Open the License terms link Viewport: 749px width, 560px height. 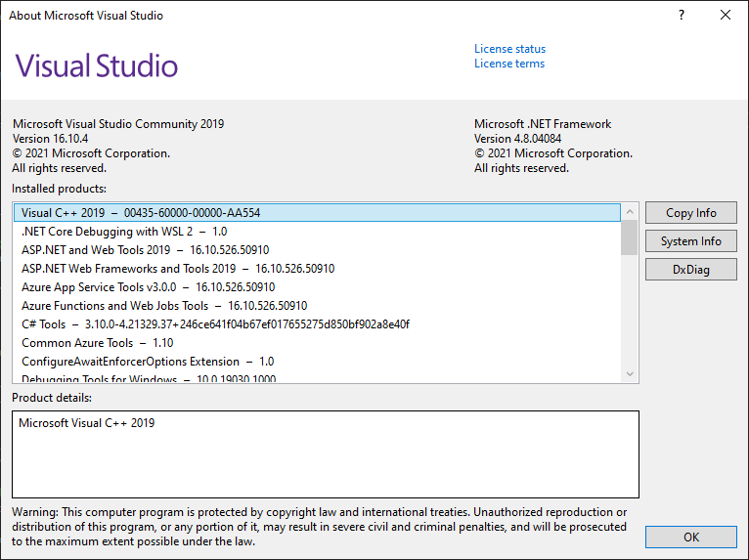(509, 64)
